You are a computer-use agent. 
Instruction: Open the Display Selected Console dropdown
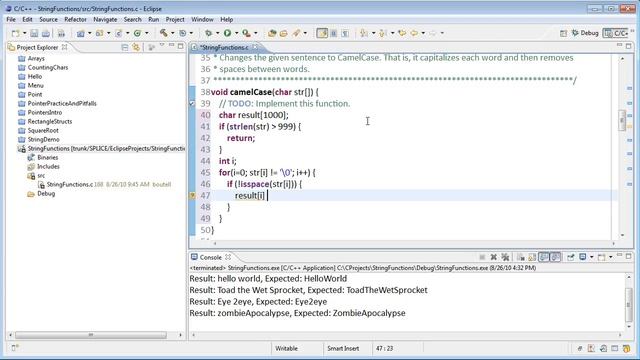[x=591, y=257]
